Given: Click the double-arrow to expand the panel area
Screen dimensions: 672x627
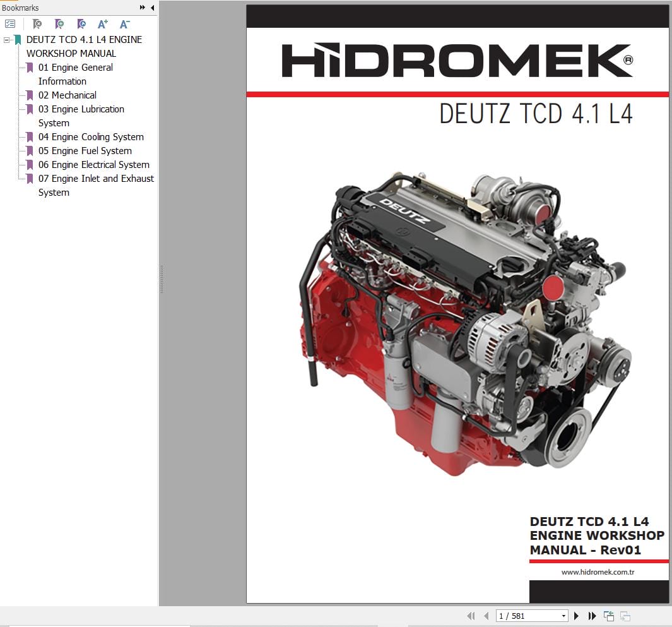Looking at the screenshot, I should click(143, 8).
